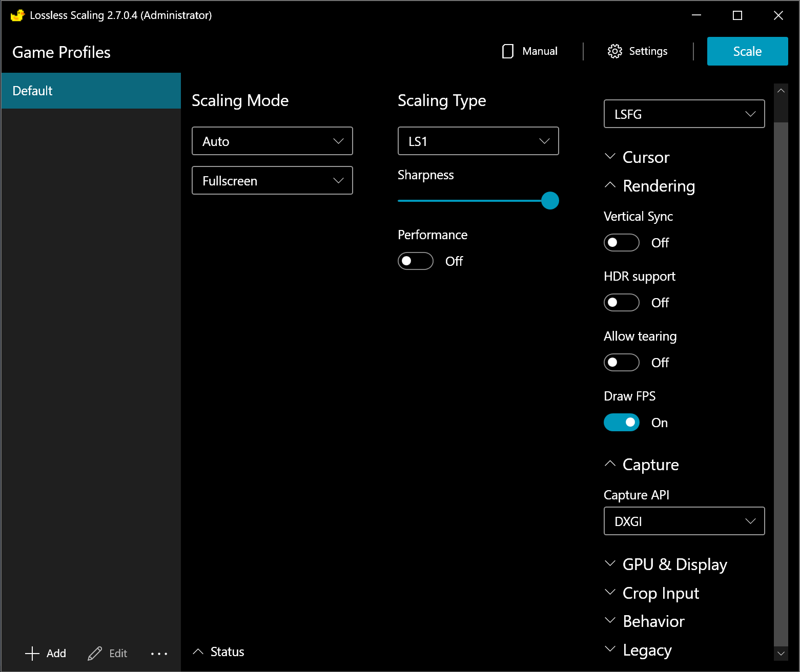The width and height of the screenshot is (800, 672).
Task: Click the Scaling Mode heading
Action: (240, 100)
